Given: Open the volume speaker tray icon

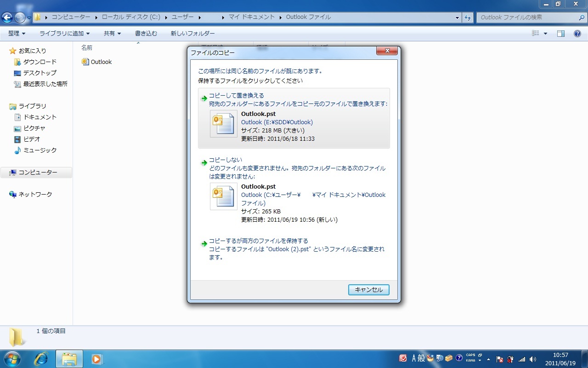Looking at the screenshot, I should [x=533, y=359].
